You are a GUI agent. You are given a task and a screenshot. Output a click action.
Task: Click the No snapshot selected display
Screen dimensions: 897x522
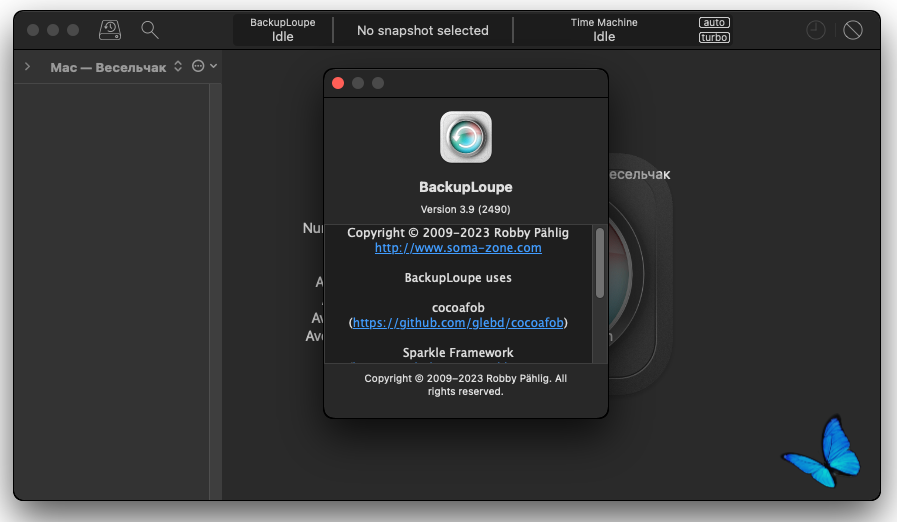click(423, 30)
